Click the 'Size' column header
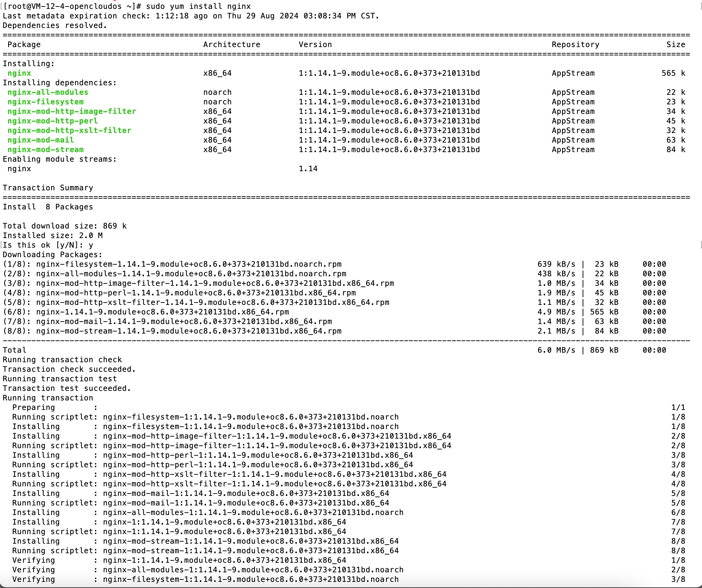Image resolution: width=702 pixels, height=588 pixels. click(676, 45)
